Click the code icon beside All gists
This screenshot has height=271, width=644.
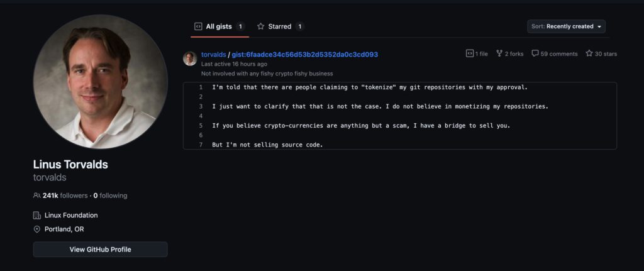(x=198, y=26)
